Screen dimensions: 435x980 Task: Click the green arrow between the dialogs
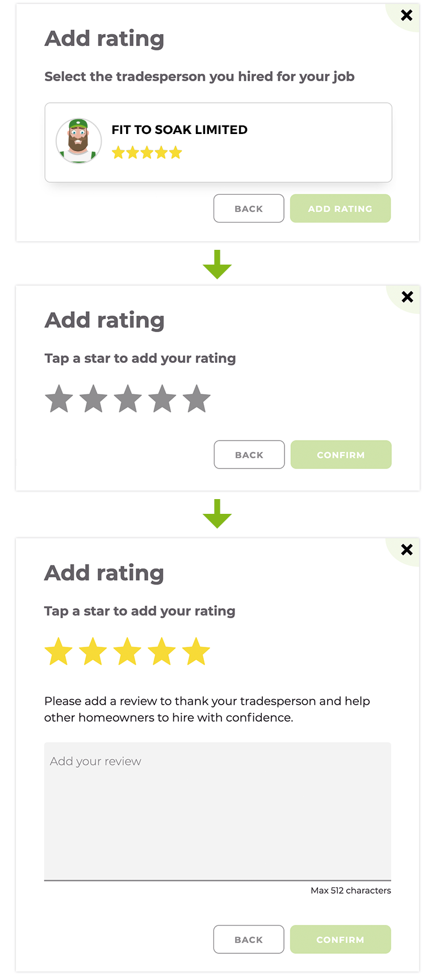tap(217, 264)
